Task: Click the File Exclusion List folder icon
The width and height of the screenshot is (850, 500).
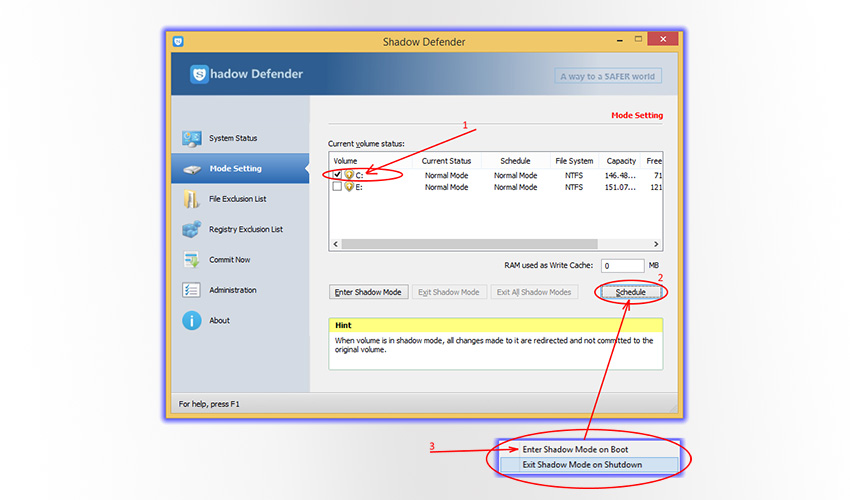Action: point(191,199)
